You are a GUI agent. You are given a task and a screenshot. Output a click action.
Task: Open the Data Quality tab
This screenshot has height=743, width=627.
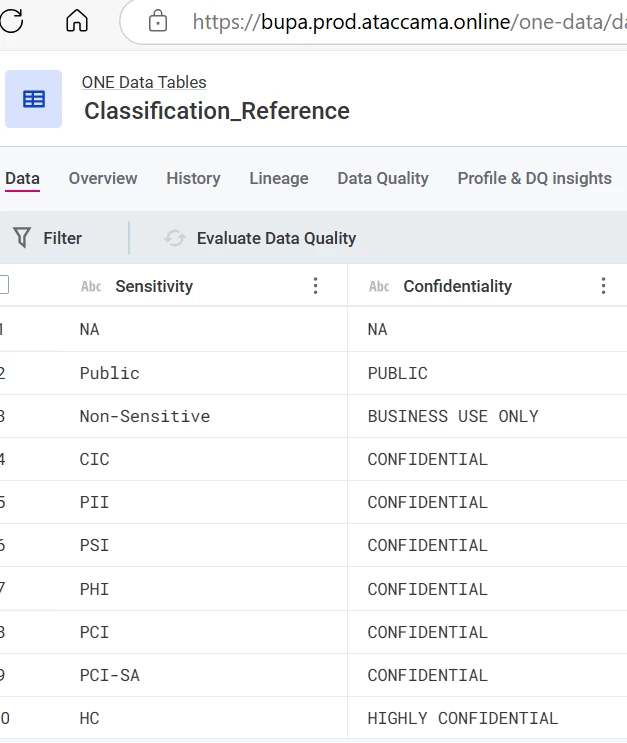click(383, 178)
